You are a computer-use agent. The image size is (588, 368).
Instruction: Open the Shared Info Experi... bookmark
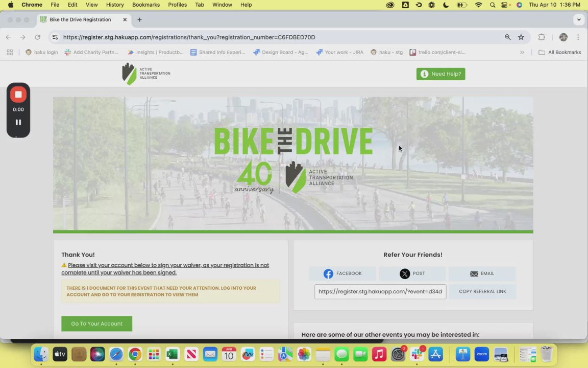coord(218,52)
